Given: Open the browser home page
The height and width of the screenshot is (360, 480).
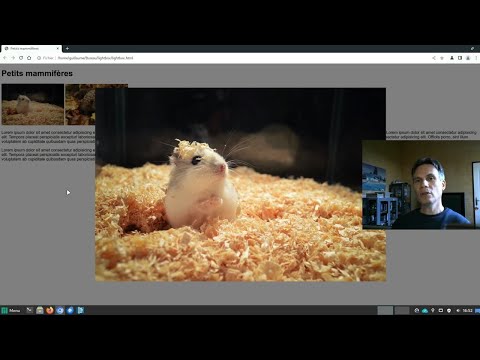Looking at the screenshot, I should pyautogui.click(x=29, y=58).
